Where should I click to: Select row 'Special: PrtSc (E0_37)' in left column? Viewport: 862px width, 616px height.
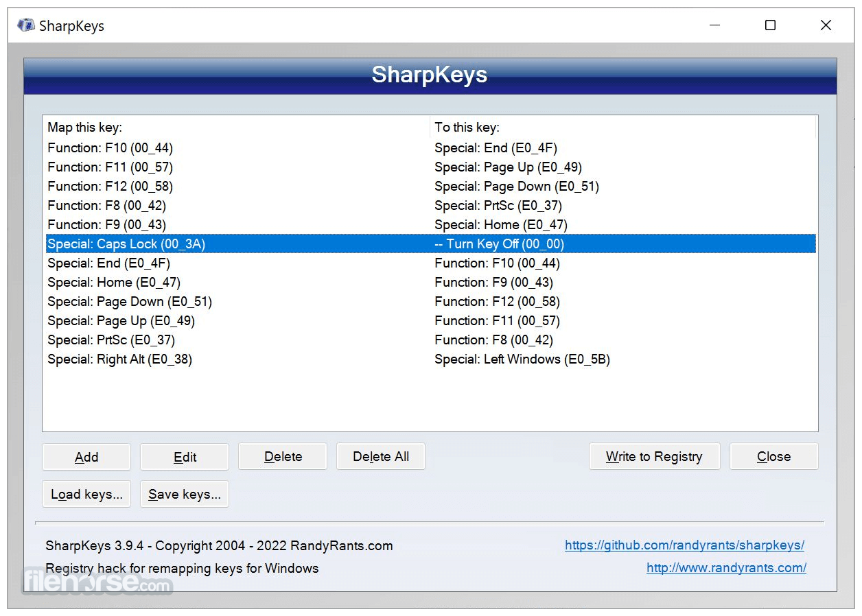pos(111,340)
